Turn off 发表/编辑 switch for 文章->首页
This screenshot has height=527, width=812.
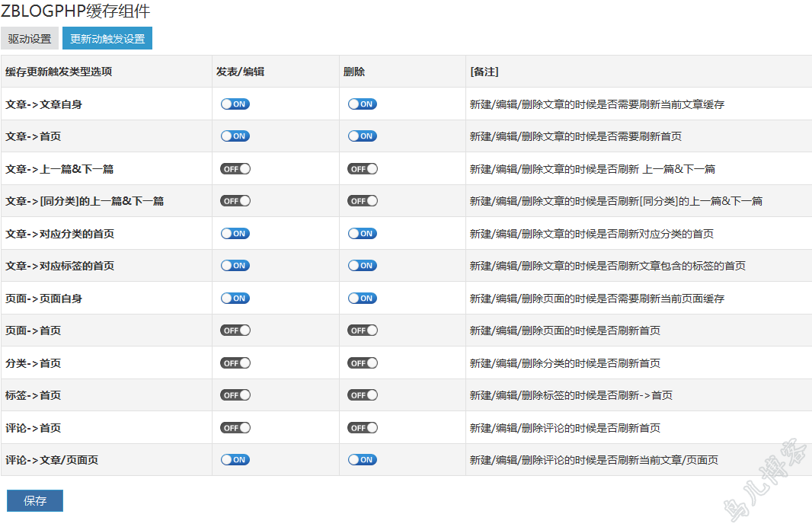tap(235, 136)
